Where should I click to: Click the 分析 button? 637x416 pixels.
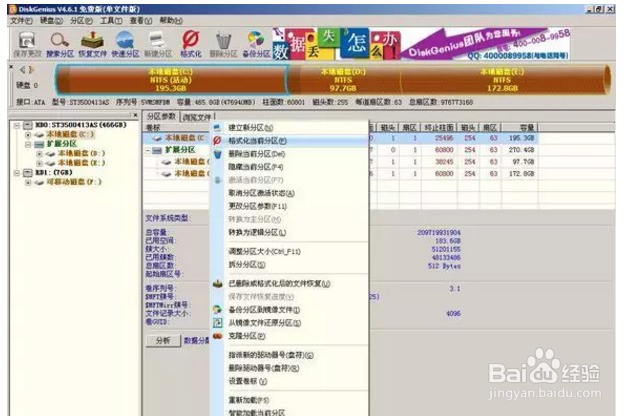pyautogui.click(x=164, y=340)
